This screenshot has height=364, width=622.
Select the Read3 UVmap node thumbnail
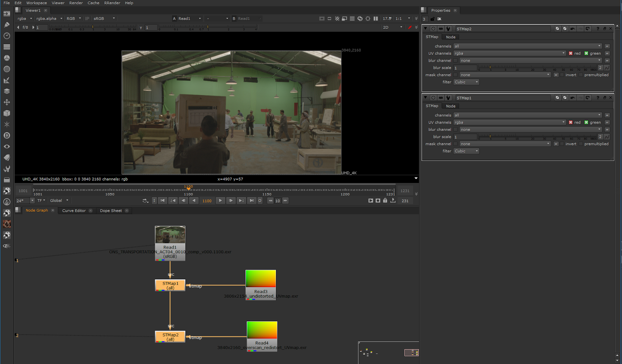pos(260,279)
